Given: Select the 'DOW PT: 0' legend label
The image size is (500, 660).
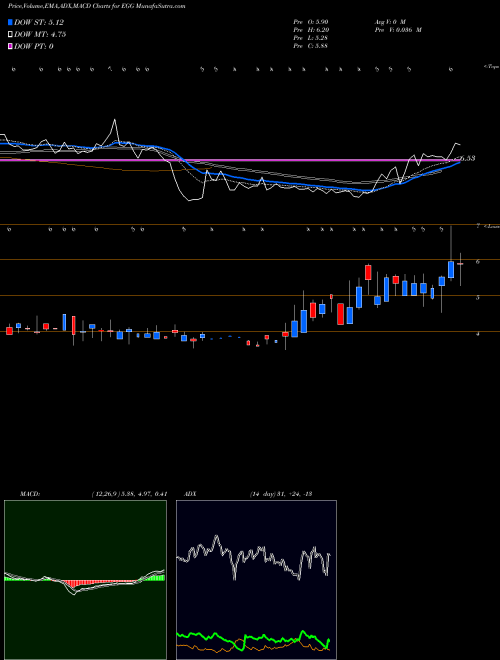Looking at the screenshot, I should (x=34, y=46).
